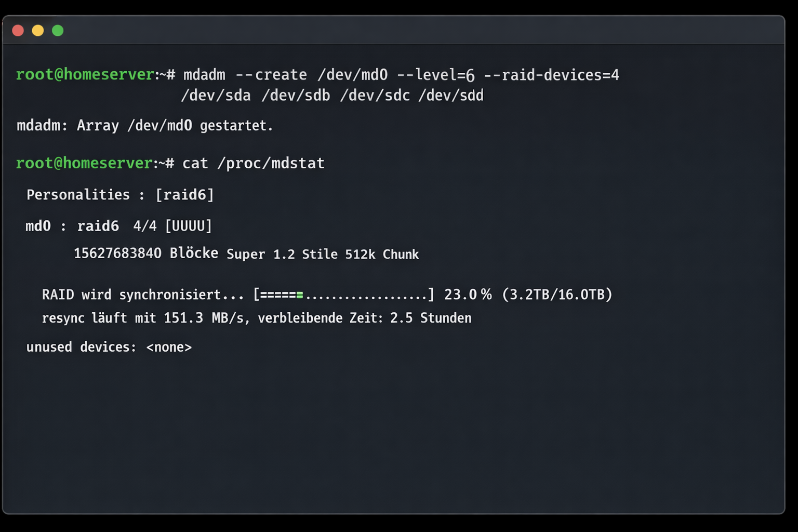Screen dimensions: 798x532
Task: Click the unused devices none line
Action: click(109, 347)
